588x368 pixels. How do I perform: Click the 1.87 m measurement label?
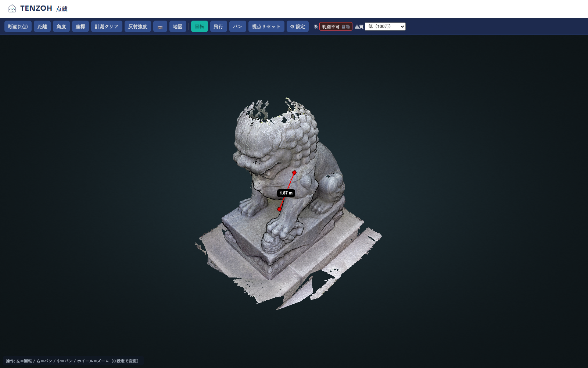[286, 193]
